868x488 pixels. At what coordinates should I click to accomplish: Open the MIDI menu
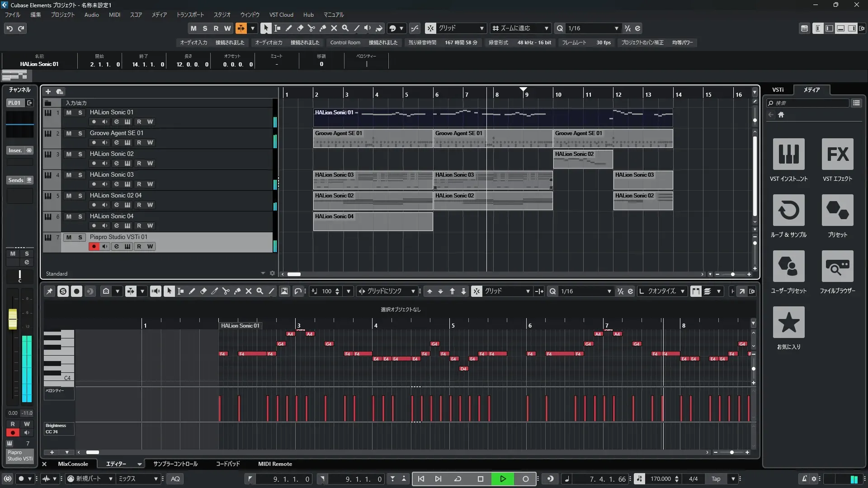pyautogui.click(x=114, y=15)
